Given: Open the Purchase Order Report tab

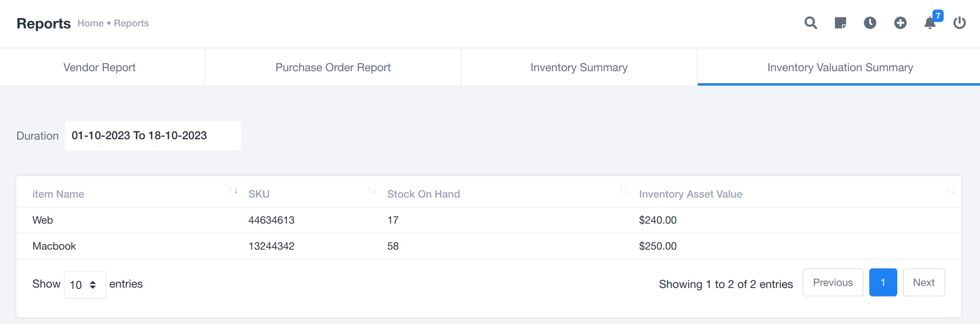Looking at the screenshot, I should 333,67.
